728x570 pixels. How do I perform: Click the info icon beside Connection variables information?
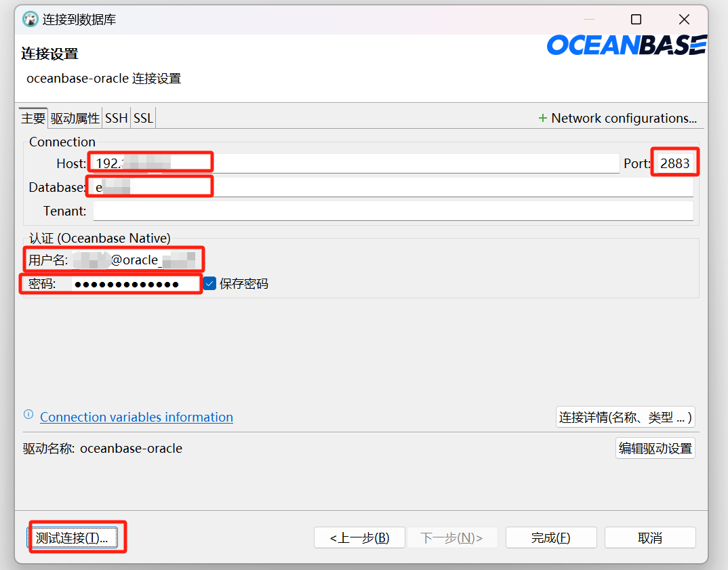tap(28, 415)
